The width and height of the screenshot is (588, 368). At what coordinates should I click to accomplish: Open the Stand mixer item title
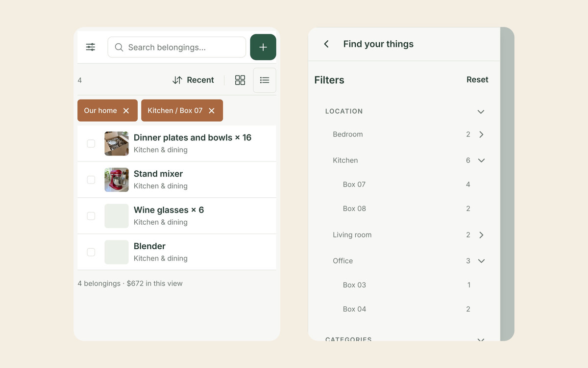click(158, 174)
